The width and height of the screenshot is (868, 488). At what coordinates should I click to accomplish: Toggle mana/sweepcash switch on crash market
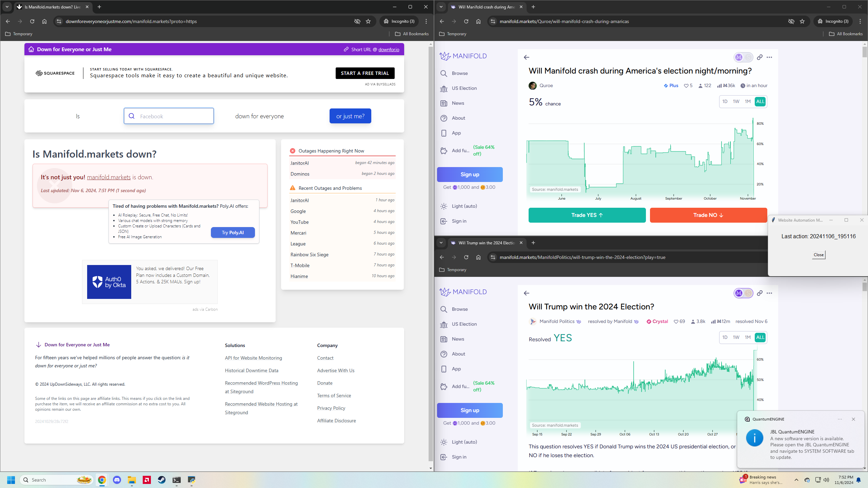click(x=744, y=57)
